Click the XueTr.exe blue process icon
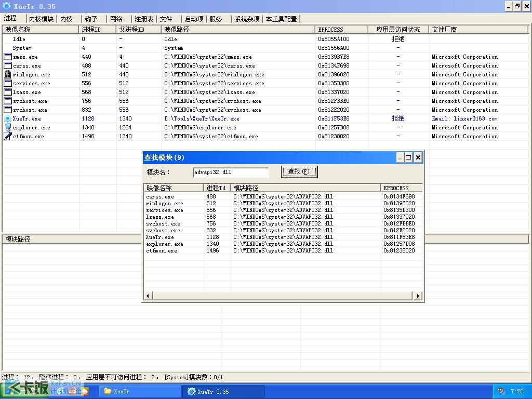The width and height of the screenshot is (532, 399). [x=7, y=119]
